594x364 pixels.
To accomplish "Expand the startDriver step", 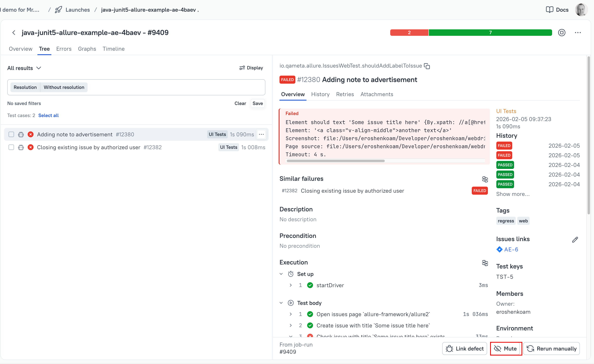I will pos(291,285).
